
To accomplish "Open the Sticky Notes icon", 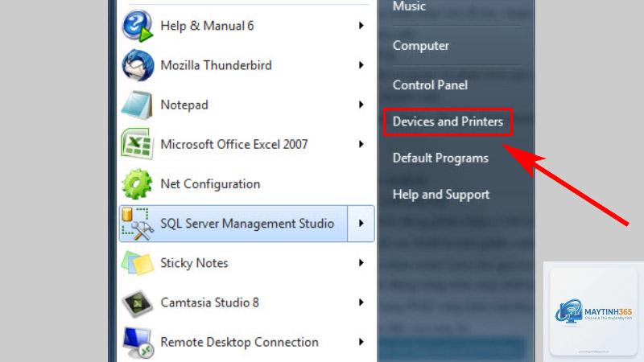I will [137, 263].
